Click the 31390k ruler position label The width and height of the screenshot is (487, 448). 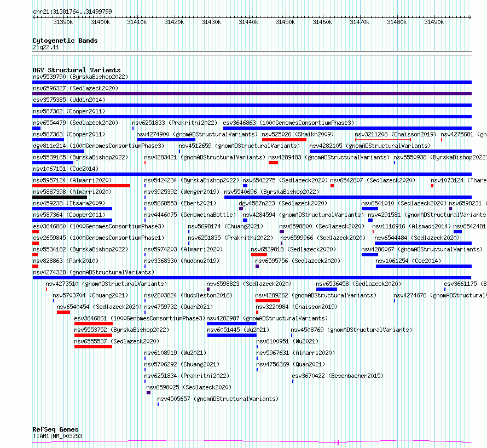63,22
